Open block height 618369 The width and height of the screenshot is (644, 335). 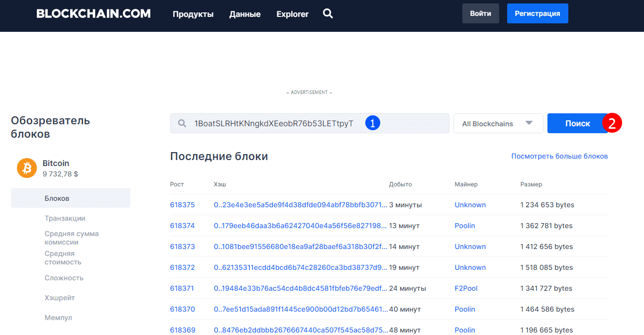coord(183,330)
